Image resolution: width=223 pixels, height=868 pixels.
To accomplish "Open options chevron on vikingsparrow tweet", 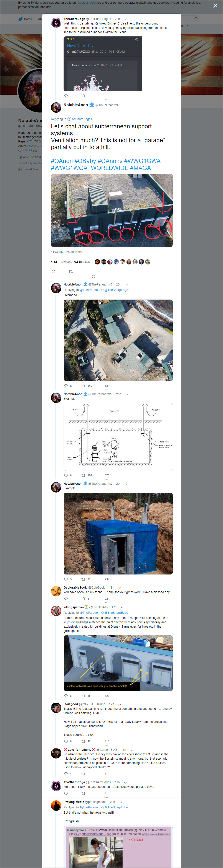I will (122, 607).
